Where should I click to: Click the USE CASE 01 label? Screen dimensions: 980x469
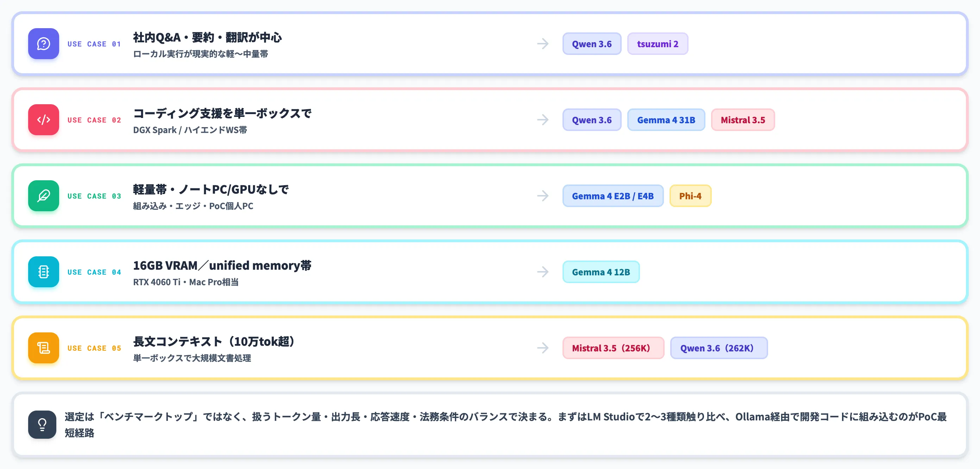(94, 44)
